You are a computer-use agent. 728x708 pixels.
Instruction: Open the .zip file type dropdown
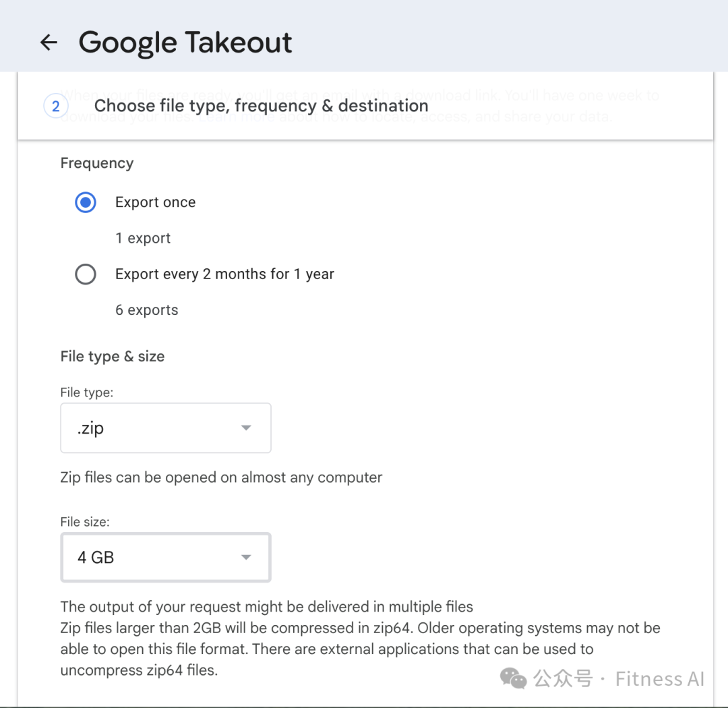click(165, 428)
